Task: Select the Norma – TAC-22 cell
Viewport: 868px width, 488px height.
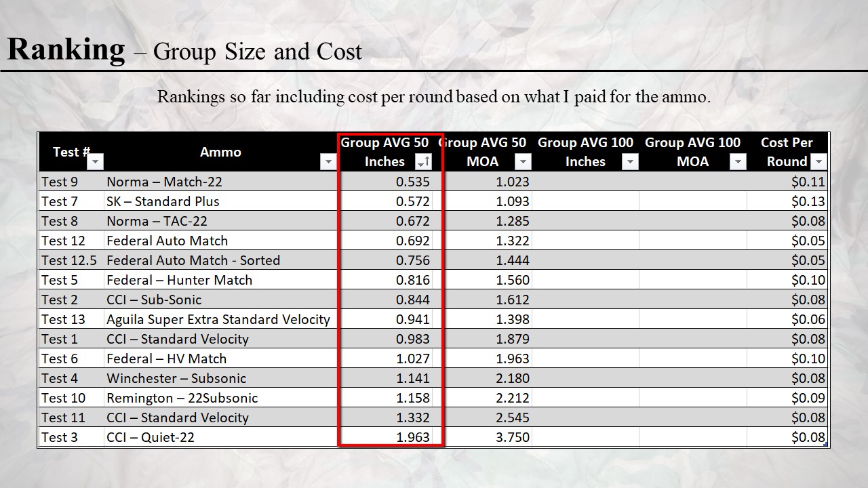Action: (220, 221)
